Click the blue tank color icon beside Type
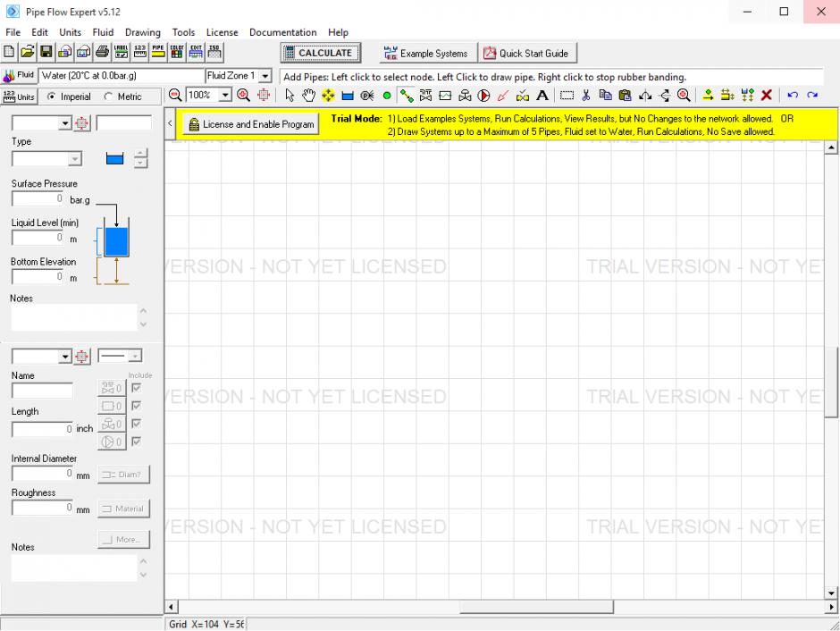840x631 pixels. point(114,158)
